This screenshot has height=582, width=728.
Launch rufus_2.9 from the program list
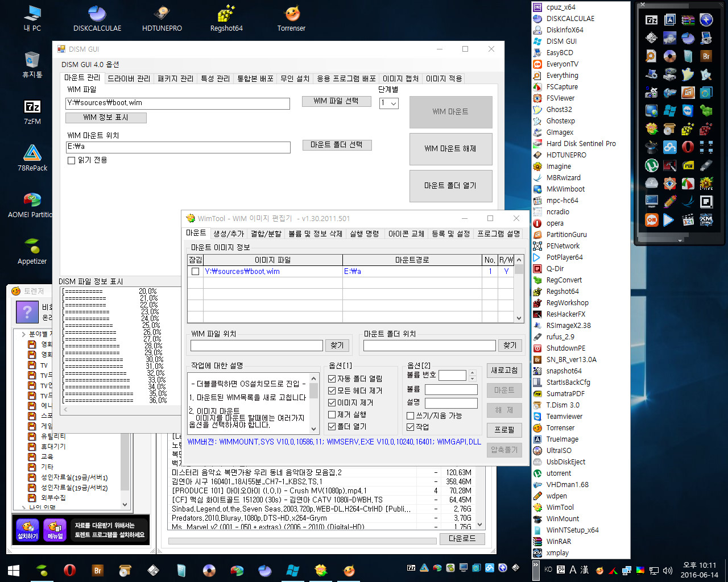pos(560,337)
